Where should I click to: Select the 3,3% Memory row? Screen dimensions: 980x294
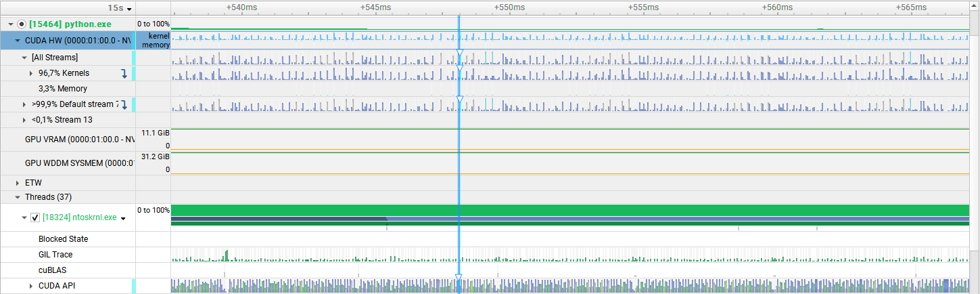[x=63, y=89]
